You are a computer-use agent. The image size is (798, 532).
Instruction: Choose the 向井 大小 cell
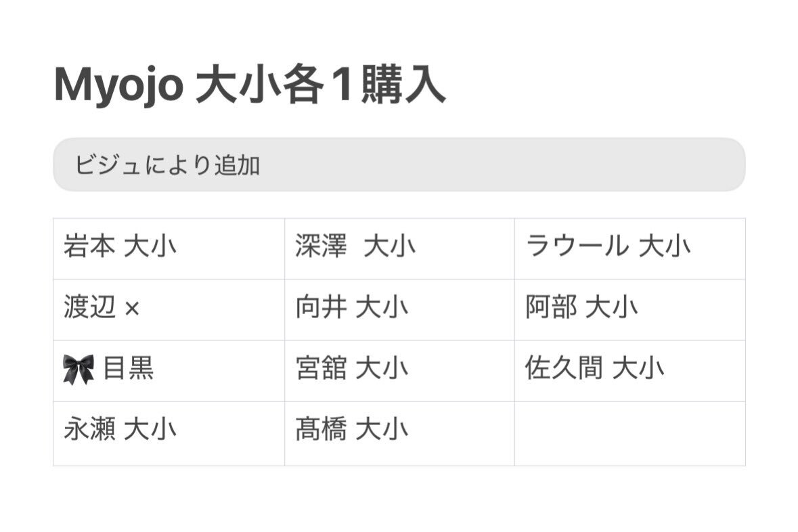[x=399, y=310]
